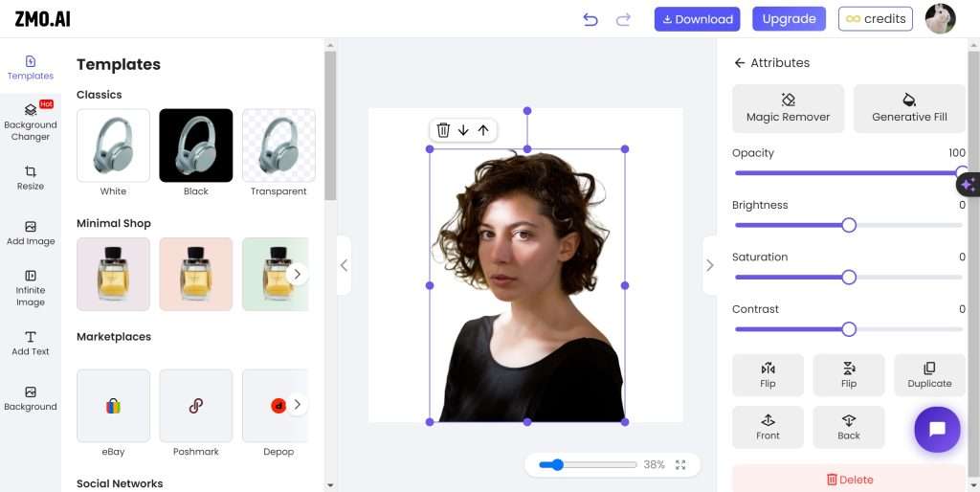Open the Add Image sidebar option

tap(30, 234)
